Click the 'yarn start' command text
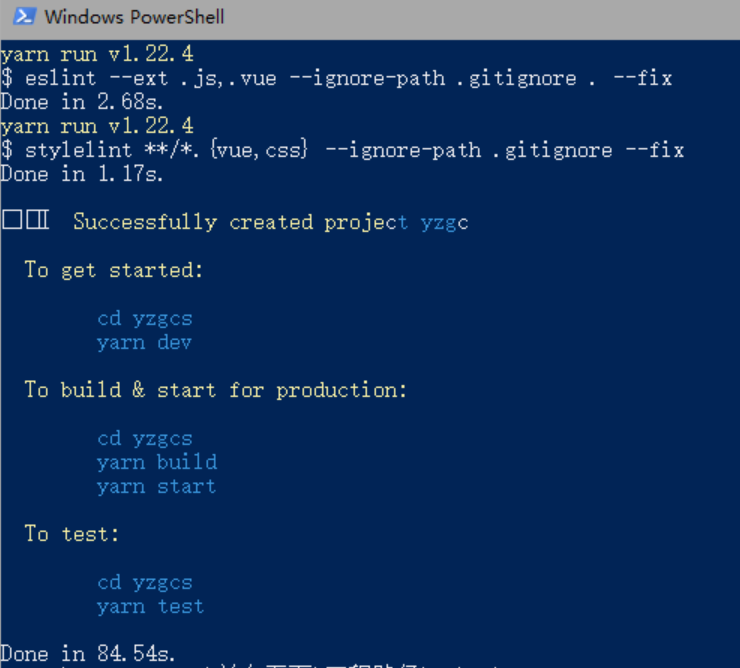740x668 pixels. pyautogui.click(x=157, y=486)
